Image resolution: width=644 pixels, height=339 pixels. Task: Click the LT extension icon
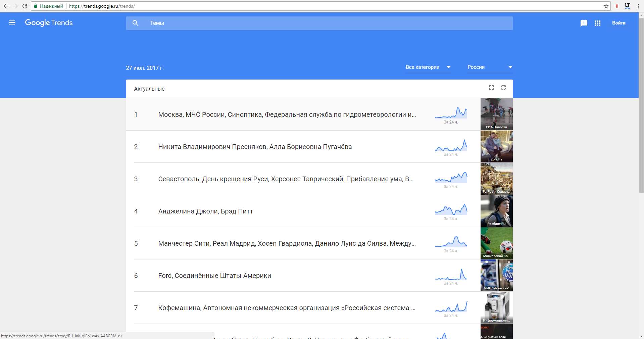point(627,6)
